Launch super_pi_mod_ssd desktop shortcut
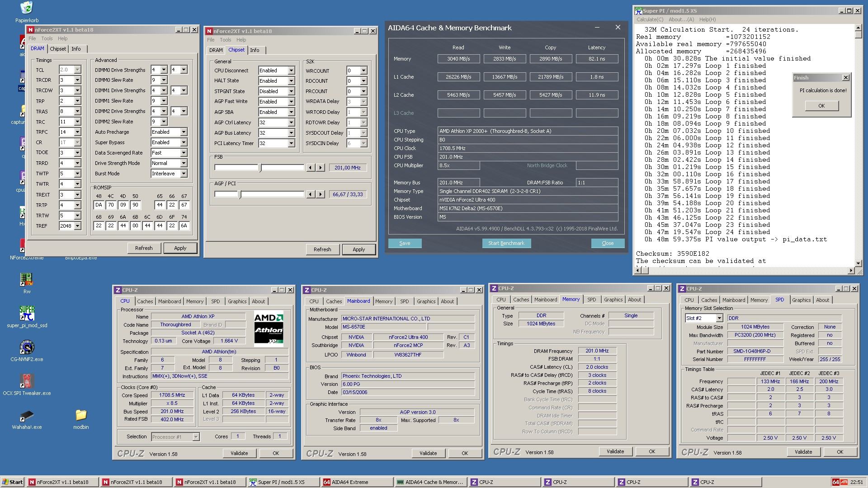Screen dimensions: 868x488 tap(27, 316)
